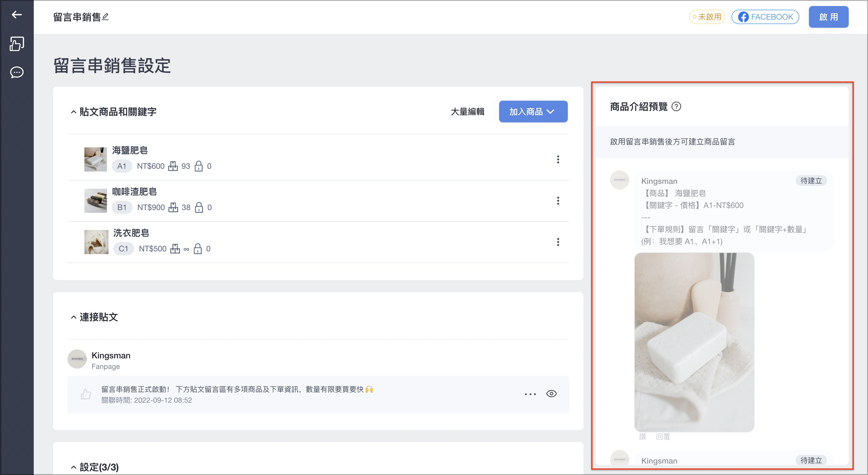Click 回覆 under the preview comment
The width and height of the screenshot is (868, 475).
(662, 437)
